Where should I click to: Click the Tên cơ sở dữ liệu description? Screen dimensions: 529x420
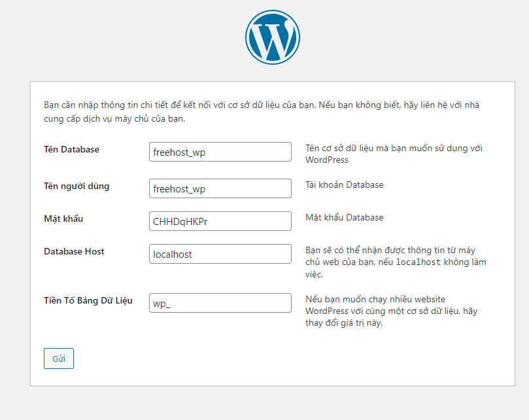coord(394,154)
